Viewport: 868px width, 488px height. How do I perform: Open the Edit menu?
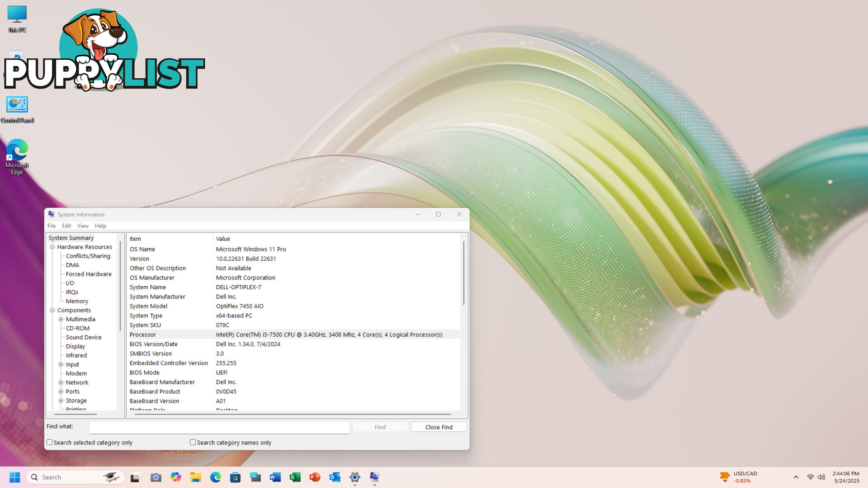coord(66,226)
